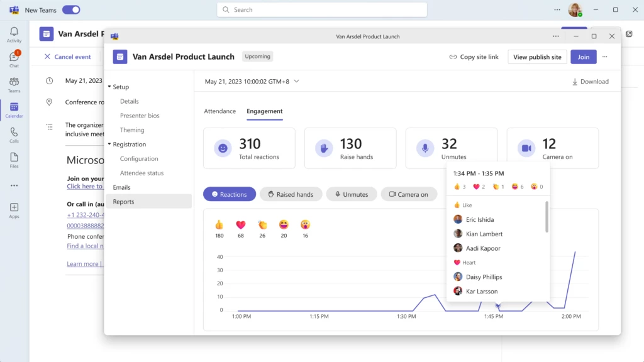Click the Join button
The width and height of the screenshot is (644, 362).
[x=583, y=57]
